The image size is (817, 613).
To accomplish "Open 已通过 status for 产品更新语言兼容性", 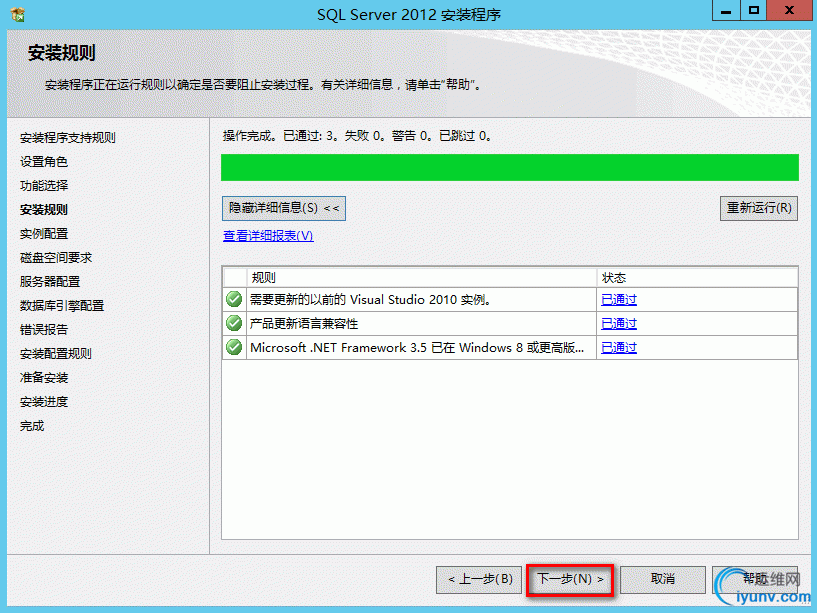I will tap(619, 324).
